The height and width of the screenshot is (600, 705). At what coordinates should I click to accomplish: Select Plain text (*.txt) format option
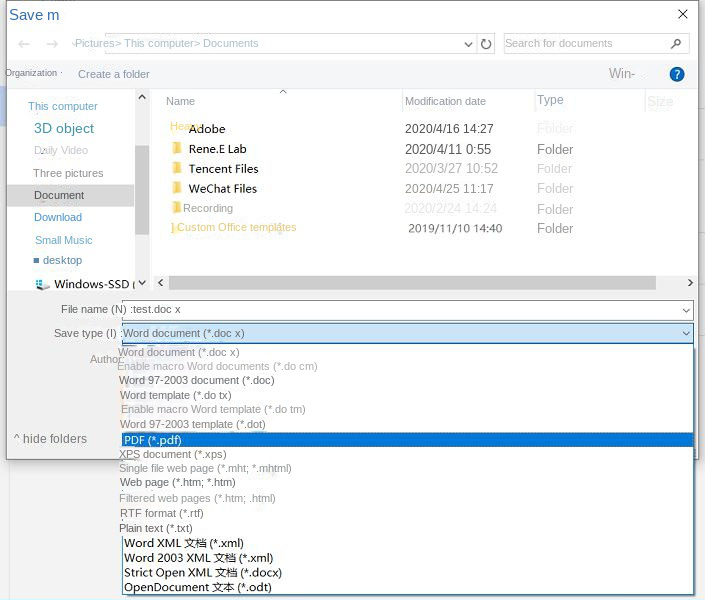[x=156, y=528]
